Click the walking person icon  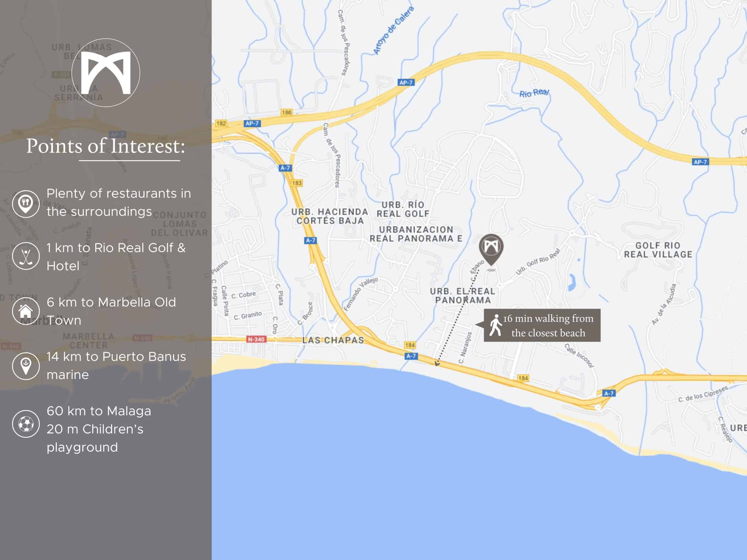[x=495, y=325]
